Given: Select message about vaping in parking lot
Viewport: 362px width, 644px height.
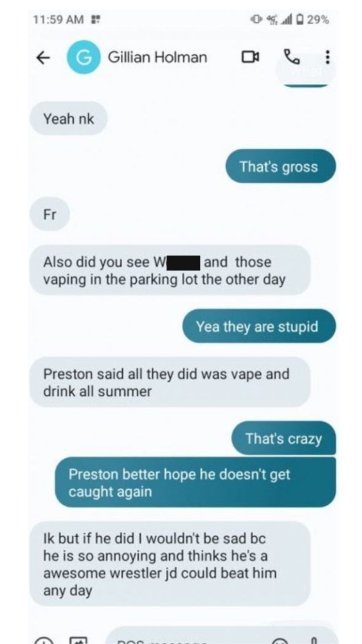Looking at the screenshot, I should (170, 270).
